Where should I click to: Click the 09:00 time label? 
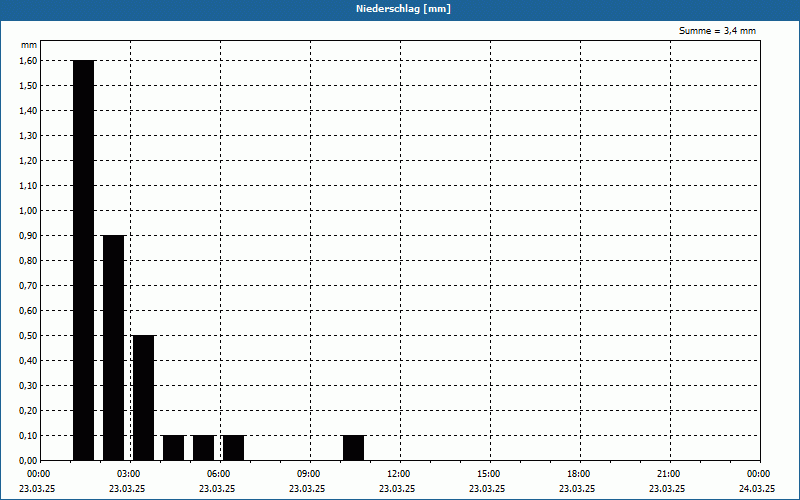point(309,474)
